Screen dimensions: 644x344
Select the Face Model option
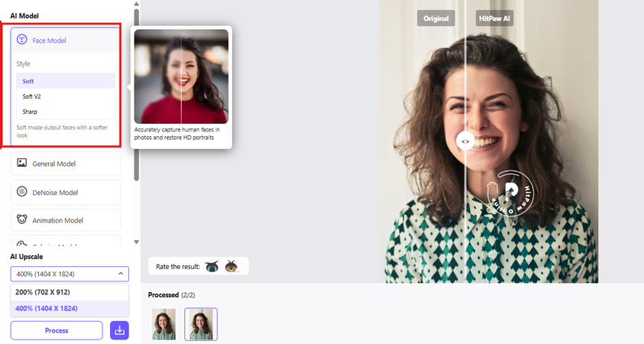click(65, 41)
